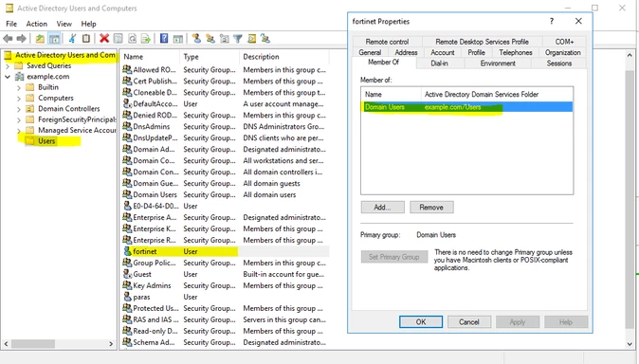
Task: Switch to the Organization tab
Action: 563,52
